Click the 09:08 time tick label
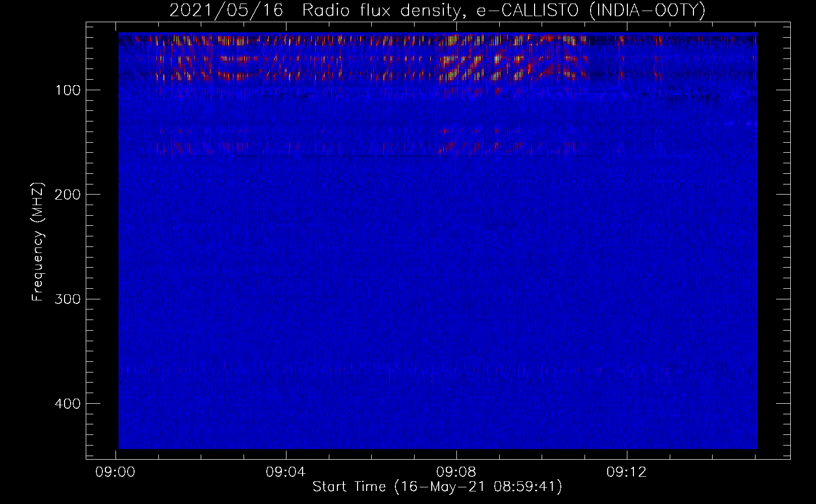The image size is (816, 504). point(456,472)
